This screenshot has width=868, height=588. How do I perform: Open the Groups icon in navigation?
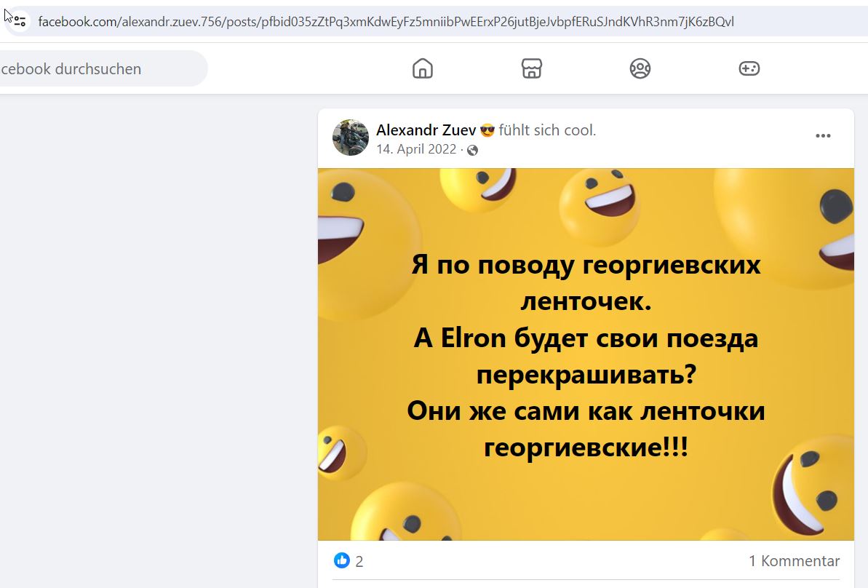(x=640, y=68)
